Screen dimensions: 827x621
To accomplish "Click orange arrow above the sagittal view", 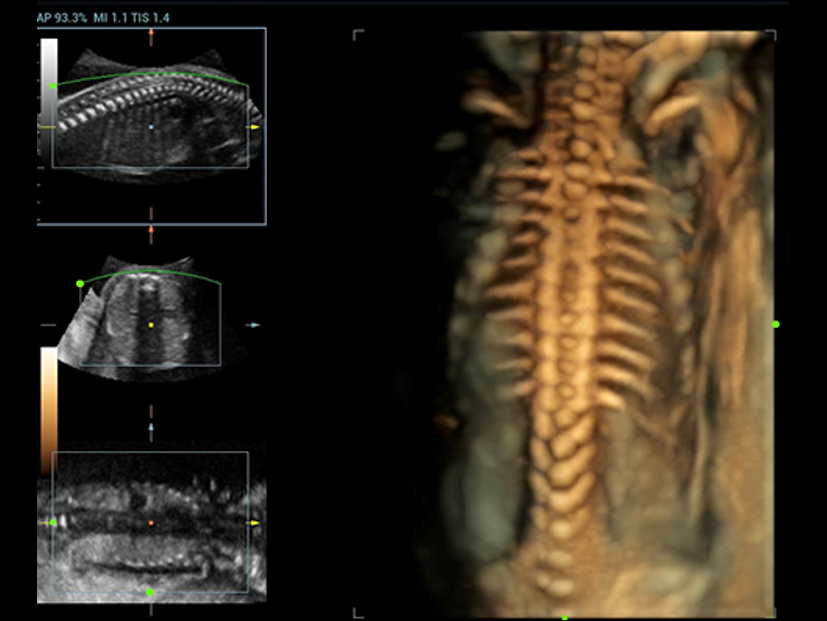I will click(151, 34).
